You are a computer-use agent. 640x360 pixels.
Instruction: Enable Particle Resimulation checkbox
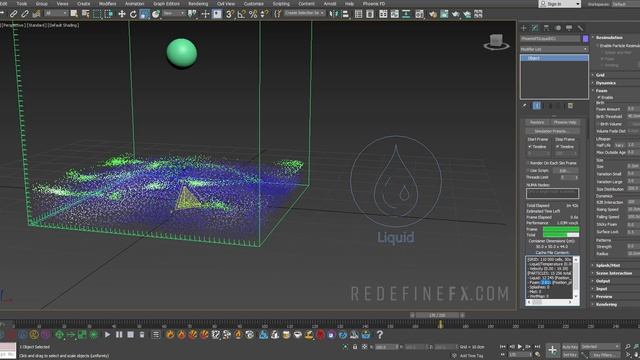[598, 46]
